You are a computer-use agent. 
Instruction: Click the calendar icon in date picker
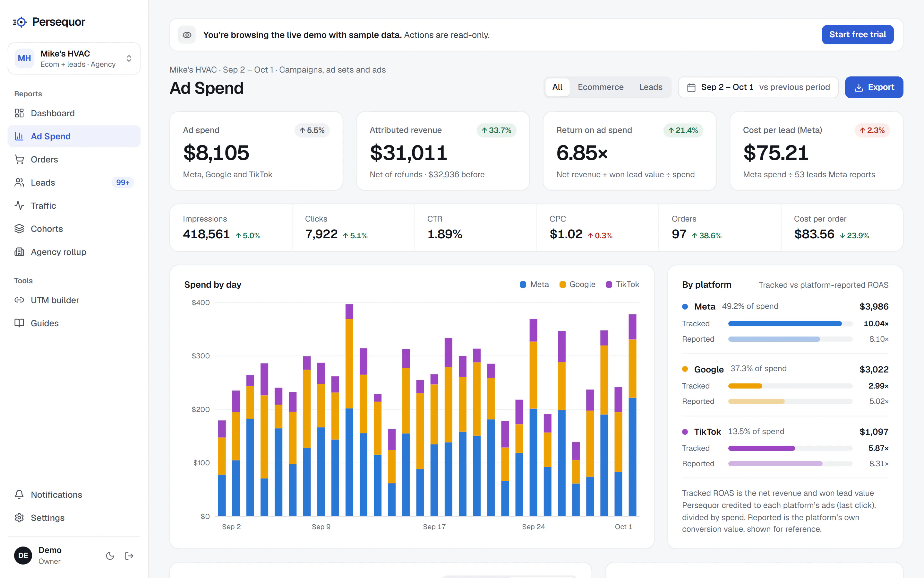coord(691,88)
